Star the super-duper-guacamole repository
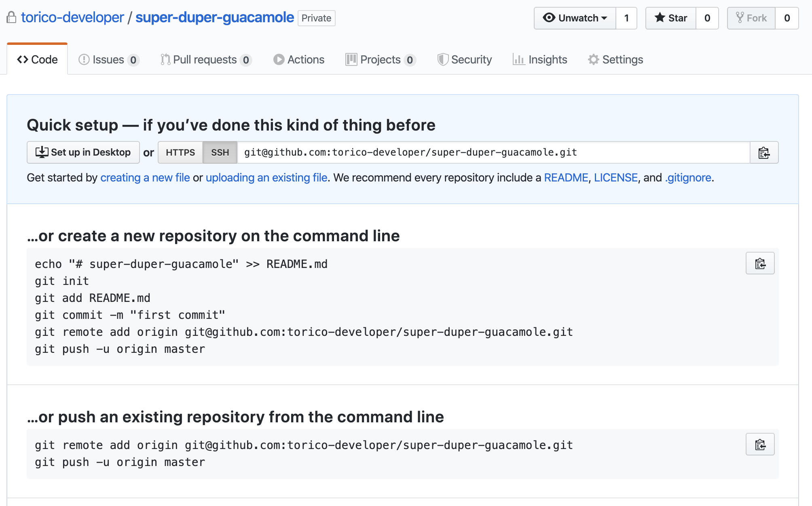812x506 pixels. pyautogui.click(x=671, y=18)
